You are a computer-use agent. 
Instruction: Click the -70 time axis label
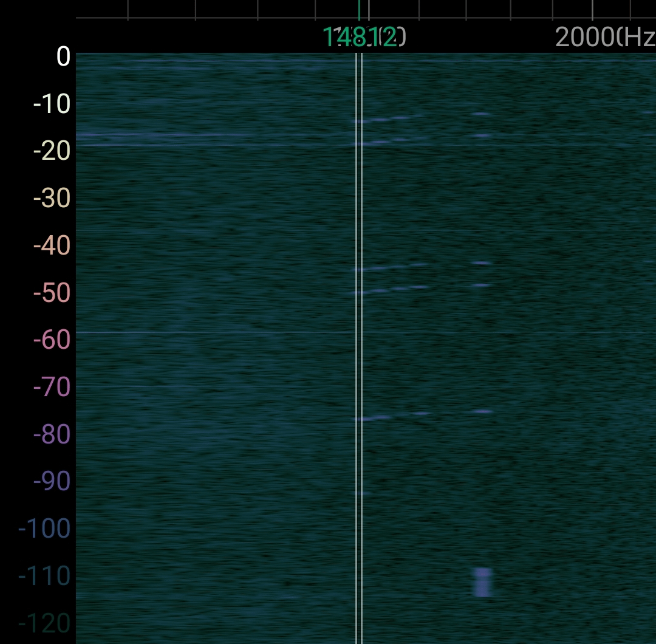point(52,386)
